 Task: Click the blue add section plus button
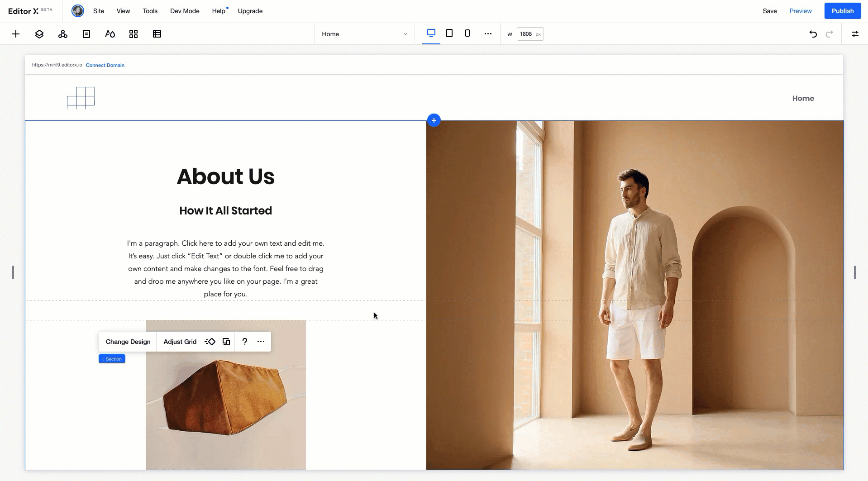[434, 120]
